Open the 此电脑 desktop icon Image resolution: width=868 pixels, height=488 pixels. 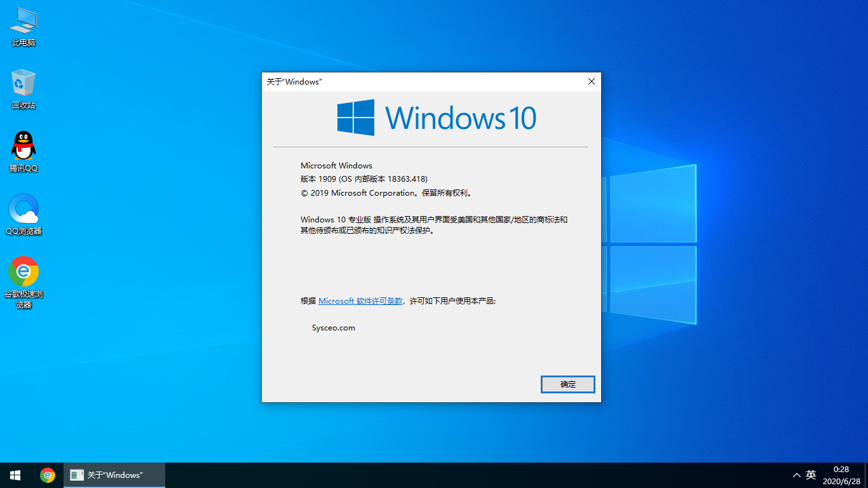click(24, 27)
